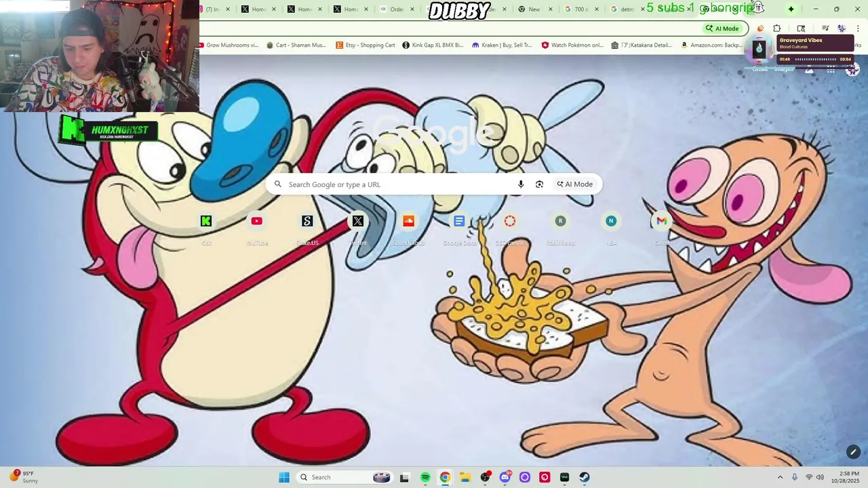Seek within Graveyard Vibes progress bar
868x488 pixels.
815,59
